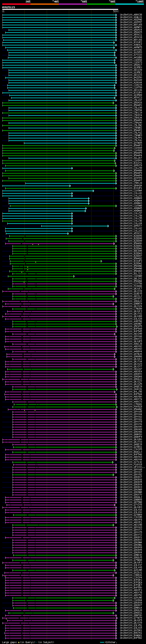This screenshot has height=644, width=146.
Task: Open hit UniRef100_A9QN49
Action: pos(131,198)
